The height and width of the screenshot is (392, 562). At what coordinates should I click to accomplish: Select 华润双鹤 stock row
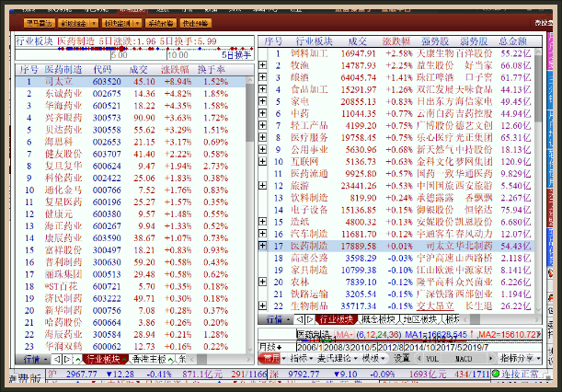(x=131, y=347)
